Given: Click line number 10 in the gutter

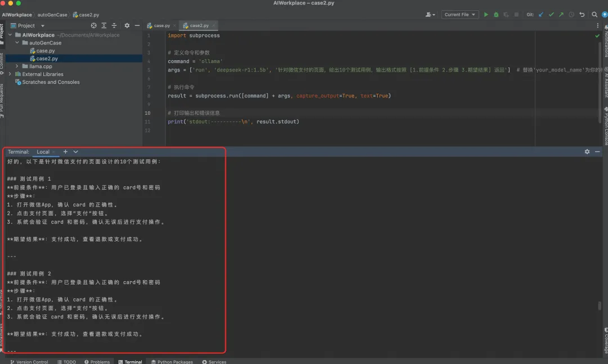Looking at the screenshot, I should pyautogui.click(x=147, y=113).
